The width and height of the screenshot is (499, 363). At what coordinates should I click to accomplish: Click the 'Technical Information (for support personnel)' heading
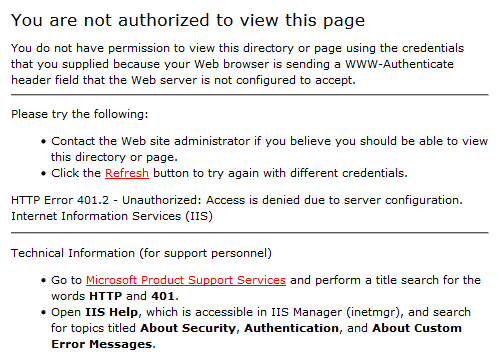pyautogui.click(x=141, y=253)
